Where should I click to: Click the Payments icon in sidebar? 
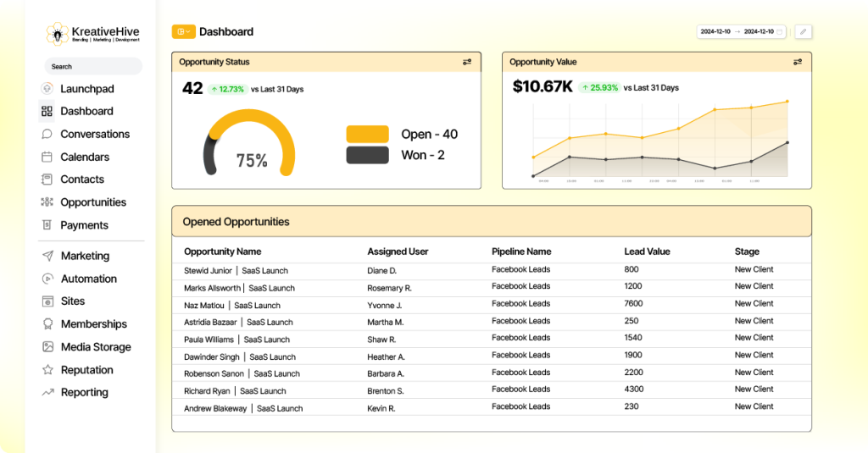click(47, 225)
